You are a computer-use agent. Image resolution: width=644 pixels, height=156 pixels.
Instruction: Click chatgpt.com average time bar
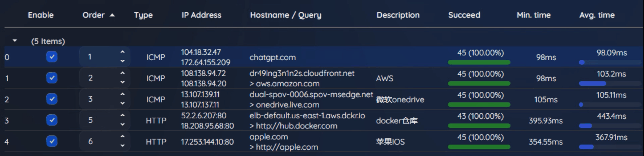(x=610, y=62)
